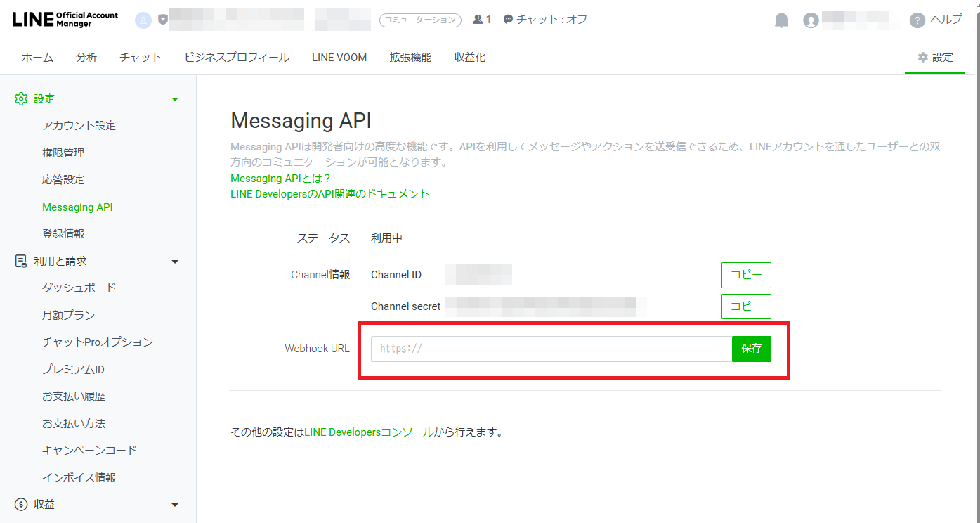The image size is (980, 523).
Task: Copy the Channel ID value
Action: 745,275
